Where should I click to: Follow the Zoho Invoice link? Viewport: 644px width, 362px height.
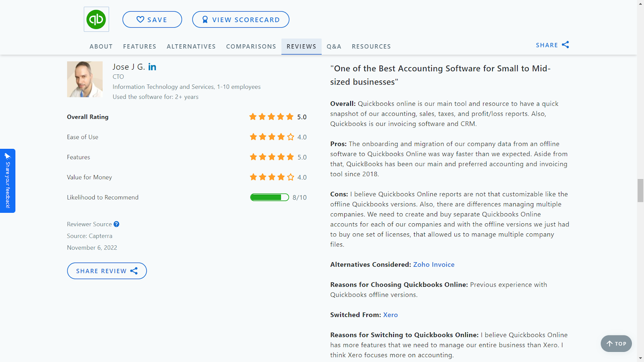click(434, 264)
